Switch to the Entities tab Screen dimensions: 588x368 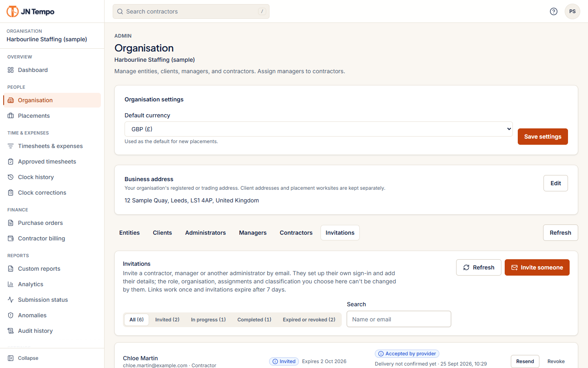pos(129,233)
